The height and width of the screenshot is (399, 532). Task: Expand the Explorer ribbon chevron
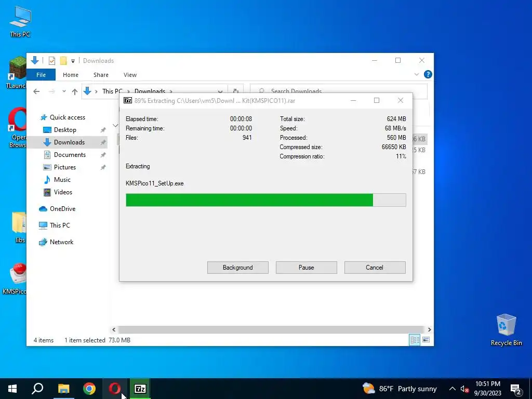click(416, 74)
